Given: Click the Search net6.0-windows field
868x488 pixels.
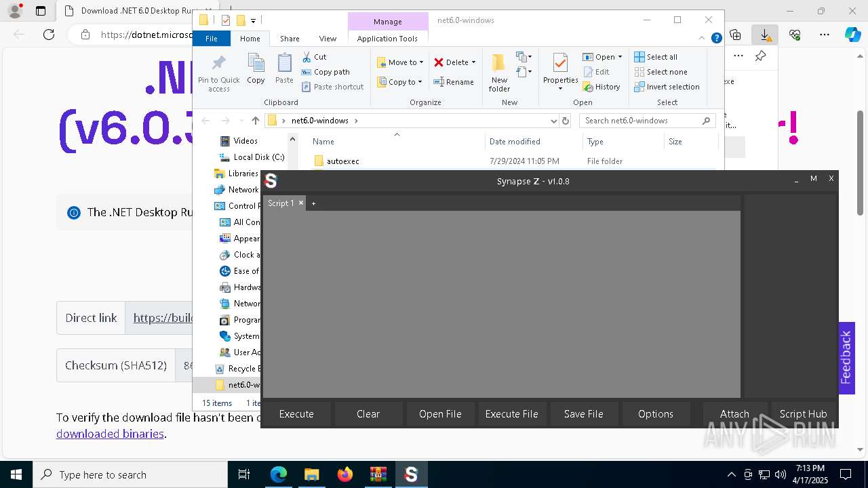Looking at the screenshot, I should 648,121.
